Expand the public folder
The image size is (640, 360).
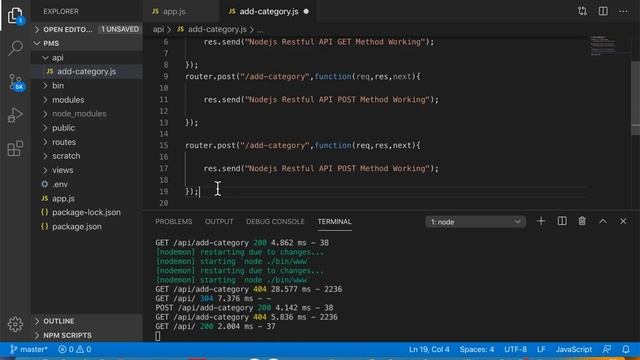click(87, 128)
